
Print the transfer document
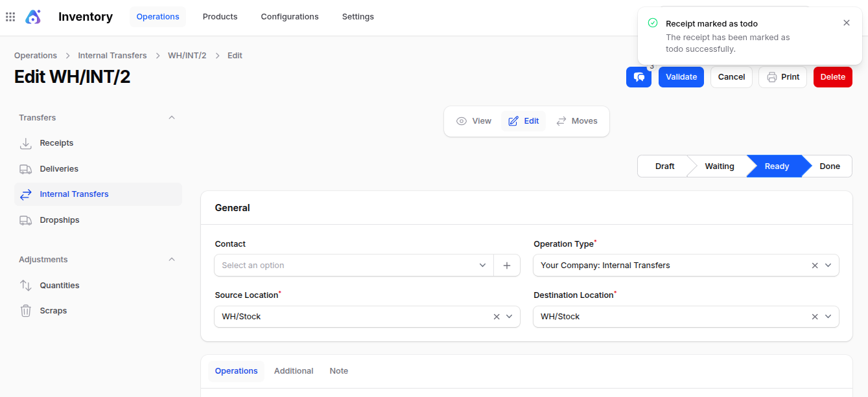click(783, 77)
